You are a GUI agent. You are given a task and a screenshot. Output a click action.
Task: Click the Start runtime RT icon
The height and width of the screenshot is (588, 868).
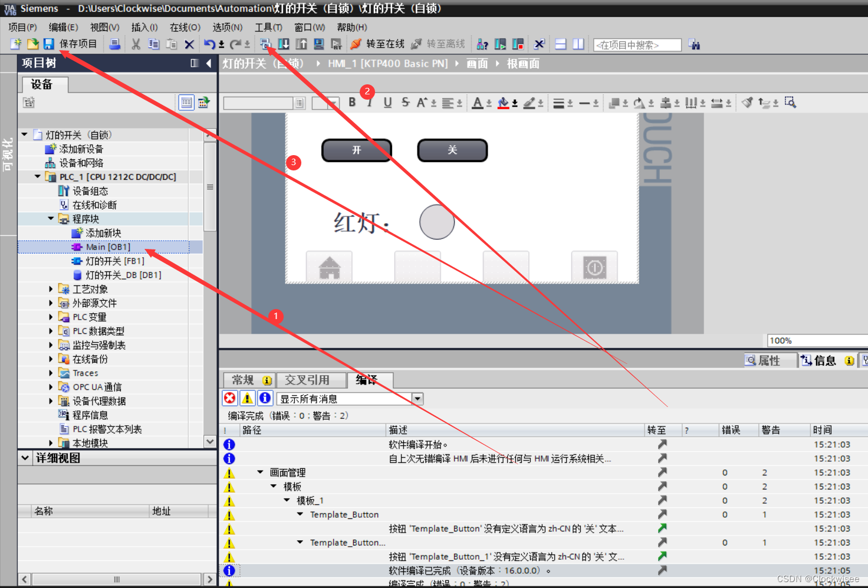pos(337,44)
